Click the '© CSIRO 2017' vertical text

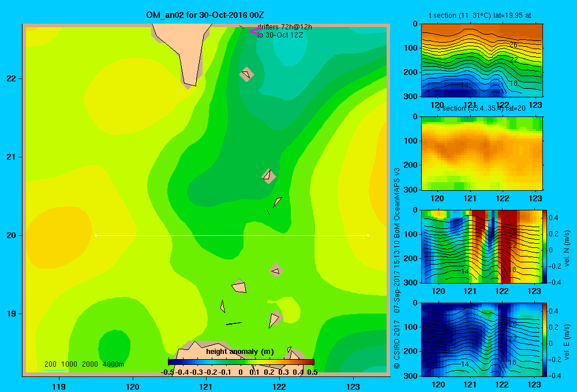tap(397, 345)
